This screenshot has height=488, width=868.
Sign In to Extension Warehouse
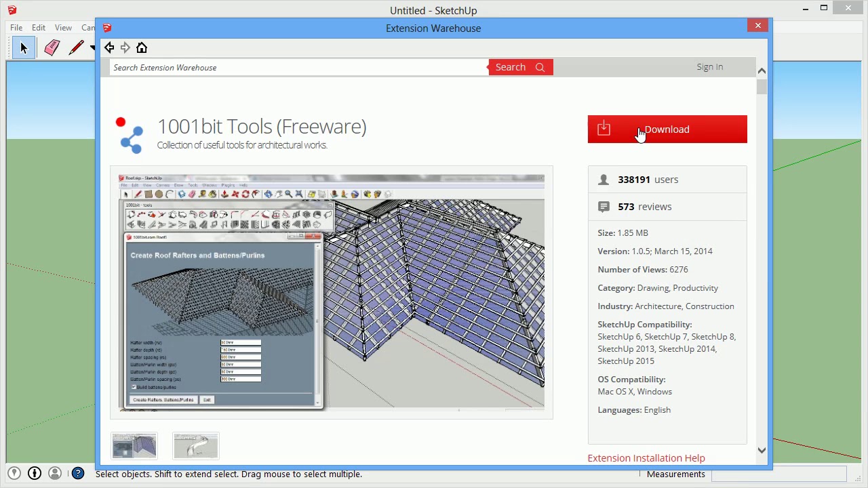[710, 67]
